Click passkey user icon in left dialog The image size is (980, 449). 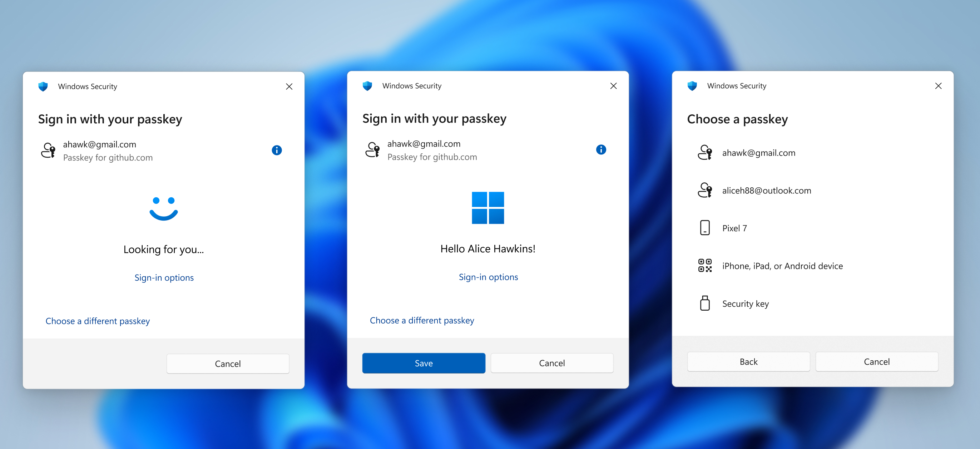coord(48,150)
